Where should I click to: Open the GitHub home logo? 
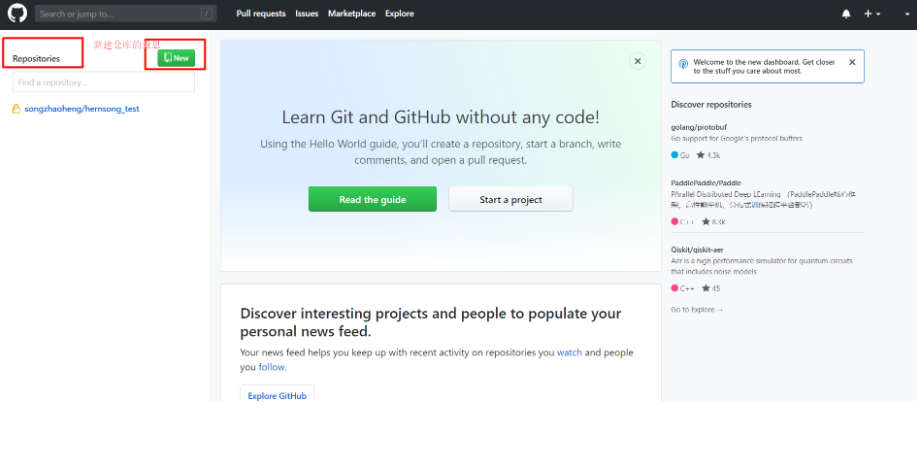17,13
